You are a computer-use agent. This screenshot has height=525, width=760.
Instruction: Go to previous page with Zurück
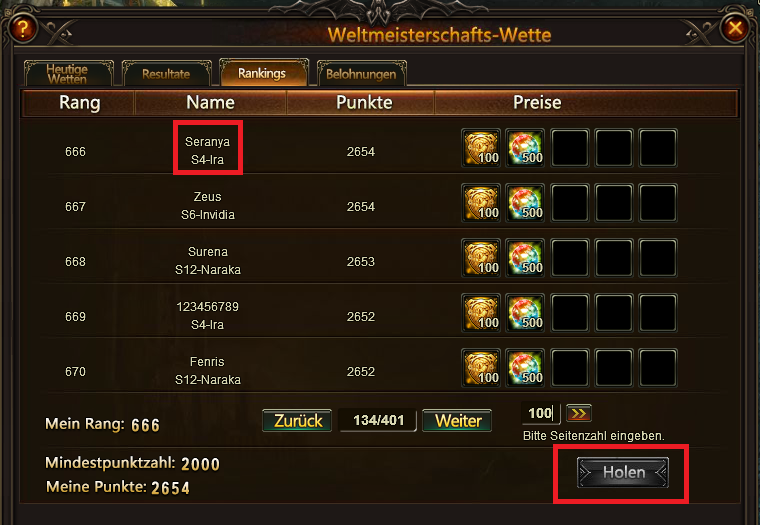(297, 420)
